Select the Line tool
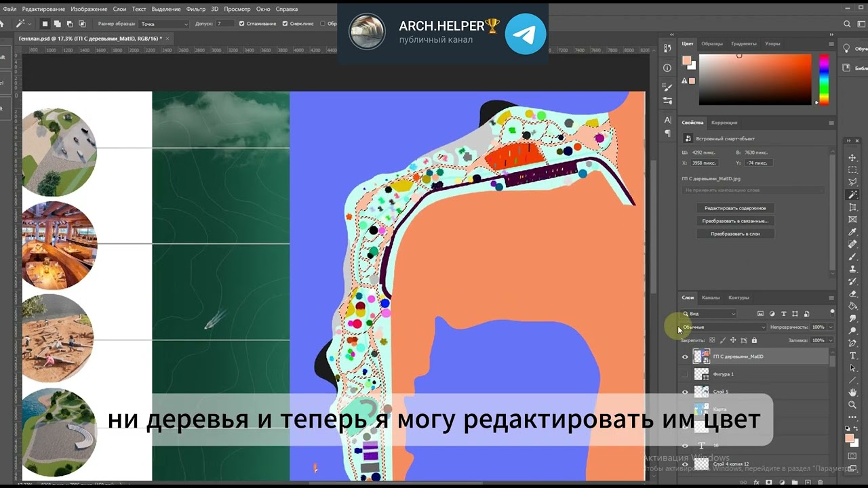 click(852, 380)
